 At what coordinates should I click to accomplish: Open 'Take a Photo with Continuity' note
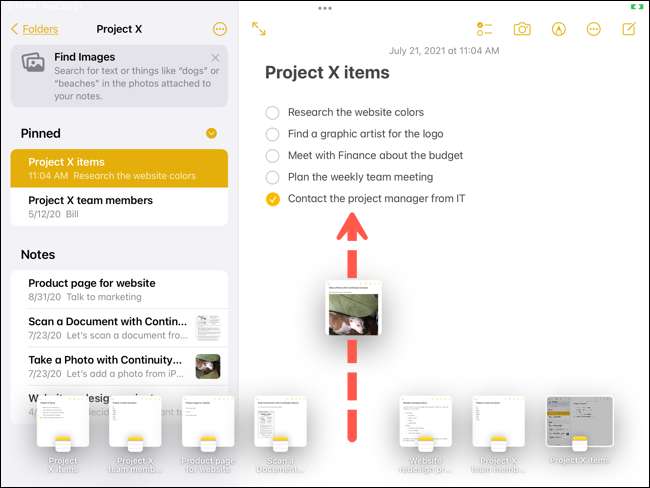(119, 367)
